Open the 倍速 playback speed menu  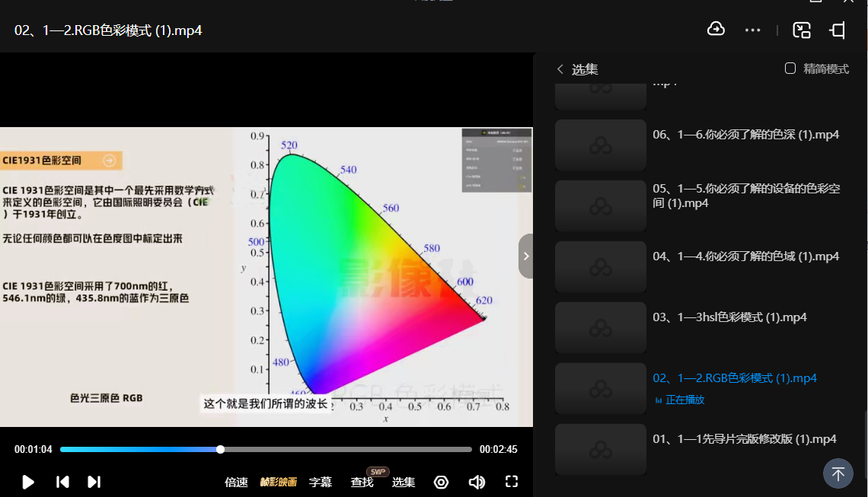[237, 482]
